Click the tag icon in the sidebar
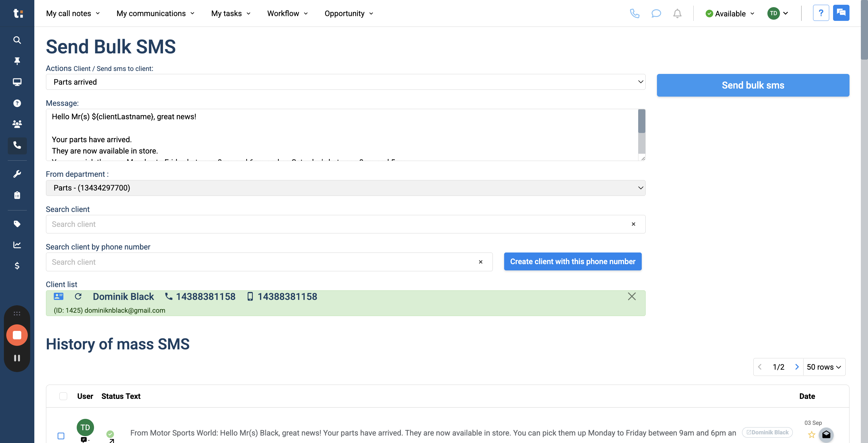This screenshot has height=443, width=868. pos(17,224)
